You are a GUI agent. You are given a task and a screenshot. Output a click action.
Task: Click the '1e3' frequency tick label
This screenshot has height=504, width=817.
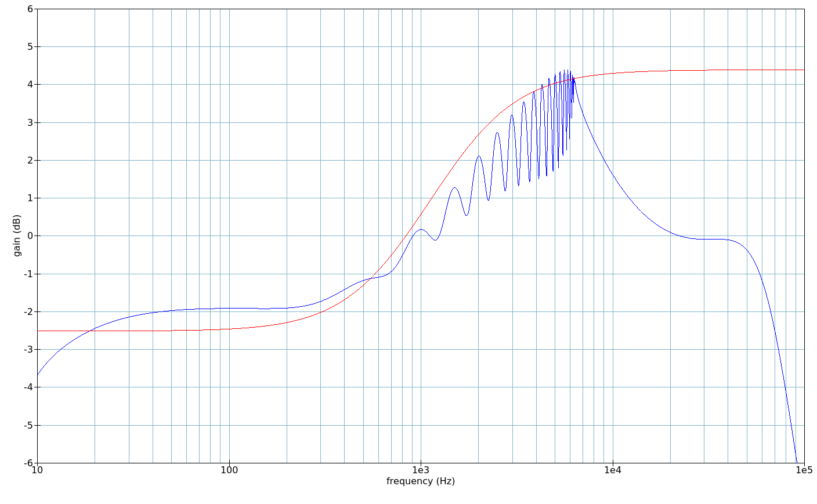pos(421,469)
